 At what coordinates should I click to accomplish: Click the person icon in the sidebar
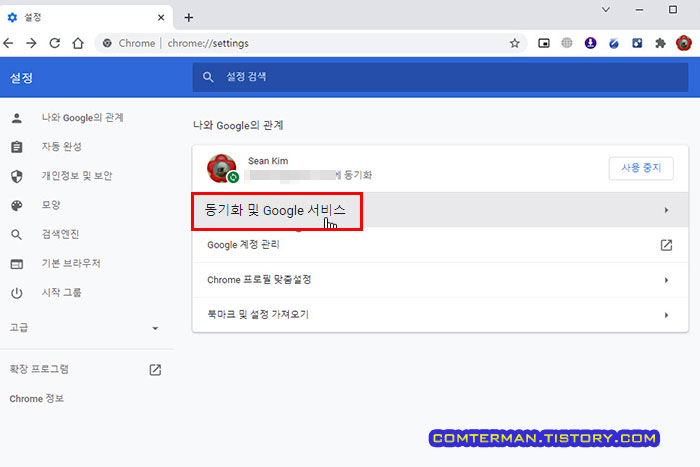click(x=17, y=118)
